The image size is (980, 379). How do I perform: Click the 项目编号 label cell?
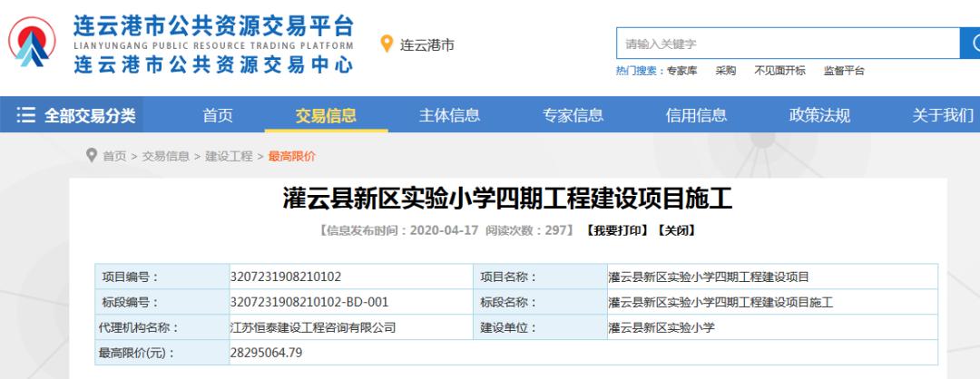tap(162, 277)
